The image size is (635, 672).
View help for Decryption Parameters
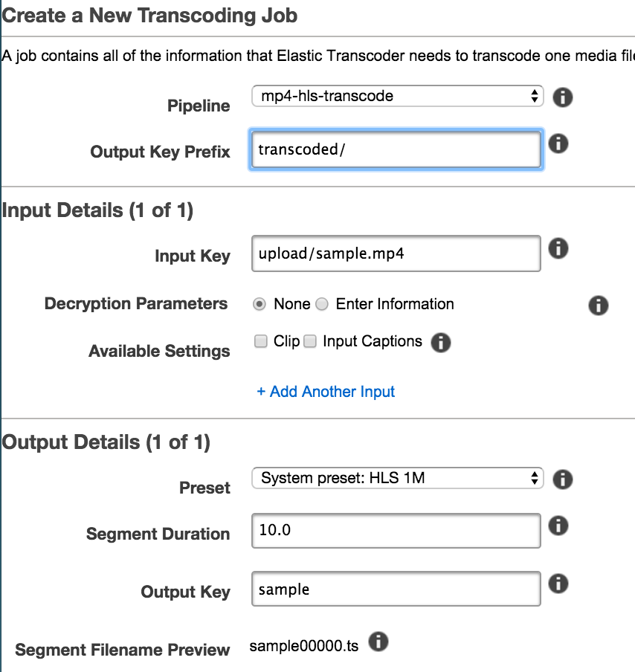coord(599,306)
